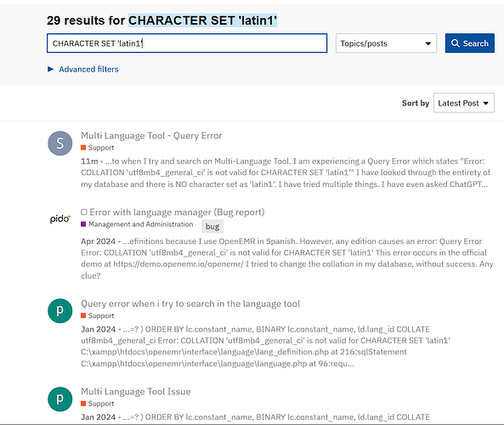Open the Topics/posts dropdown
This screenshot has height=425, width=504.
[x=386, y=43]
